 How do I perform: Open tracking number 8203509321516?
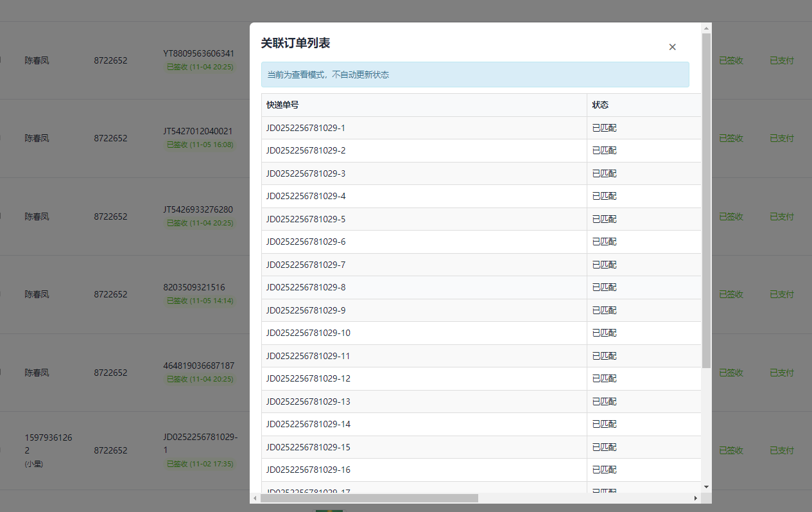click(x=194, y=287)
